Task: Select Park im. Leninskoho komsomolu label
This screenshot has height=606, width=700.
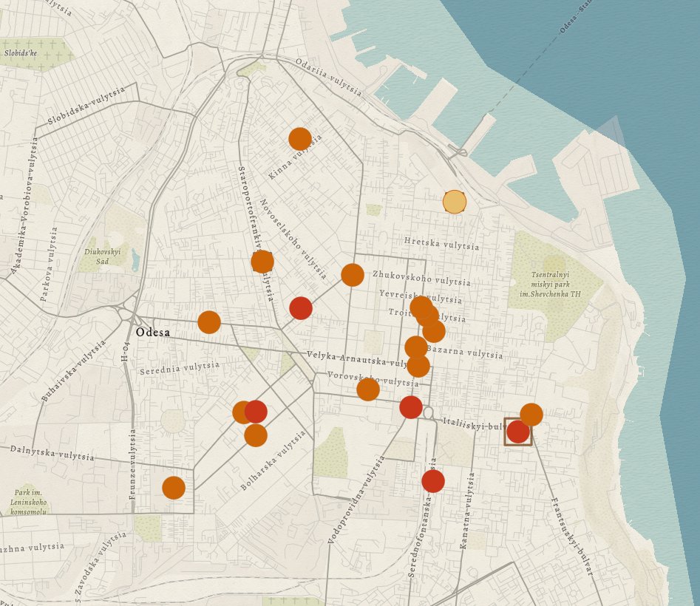Action: (28, 502)
